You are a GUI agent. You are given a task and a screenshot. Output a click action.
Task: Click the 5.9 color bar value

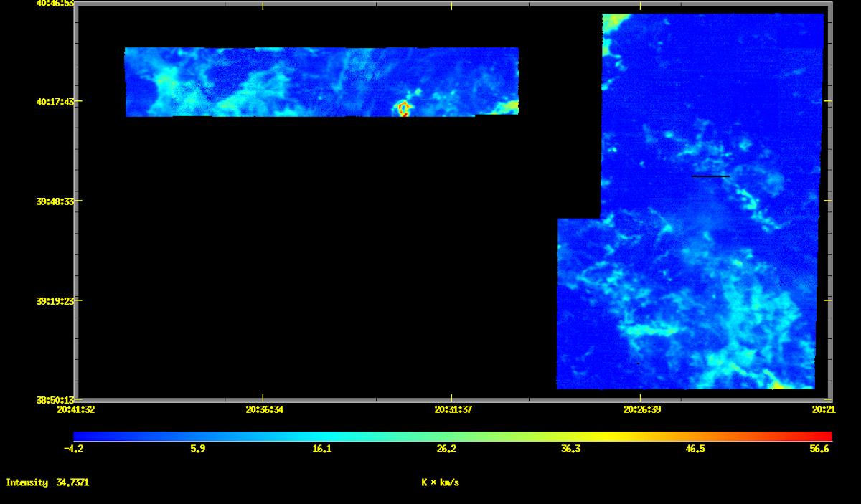[x=198, y=449]
